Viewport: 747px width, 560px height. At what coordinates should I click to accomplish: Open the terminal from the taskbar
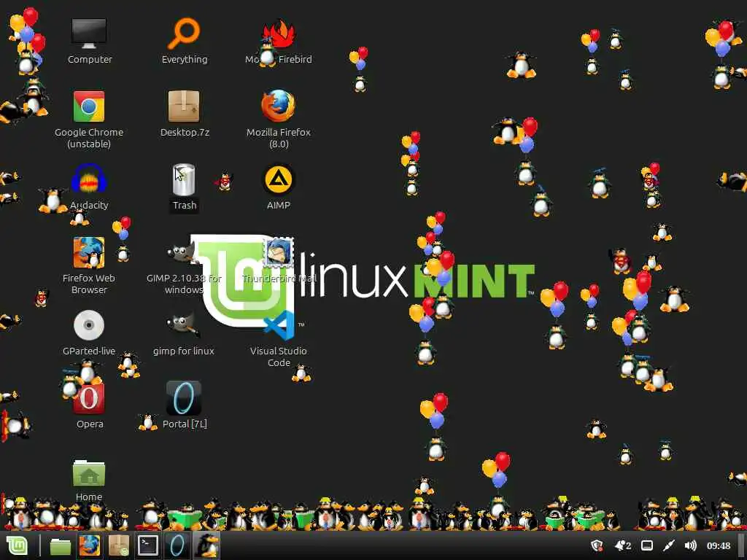point(148,545)
